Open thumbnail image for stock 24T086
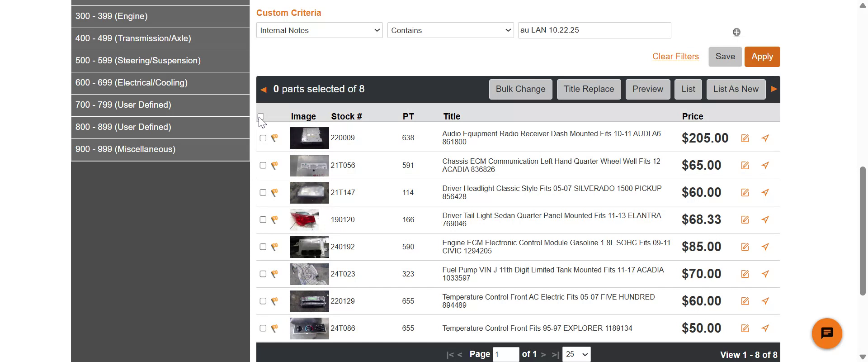 coord(310,329)
